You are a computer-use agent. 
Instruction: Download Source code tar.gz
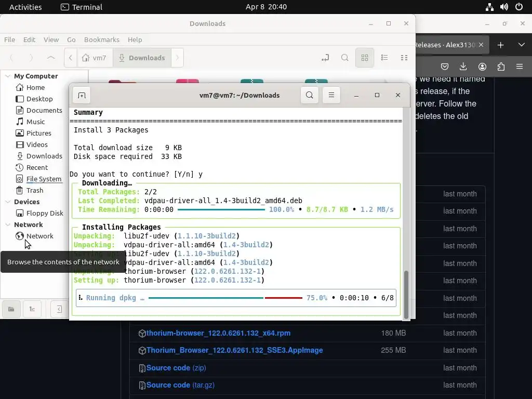(x=180, y=385)
